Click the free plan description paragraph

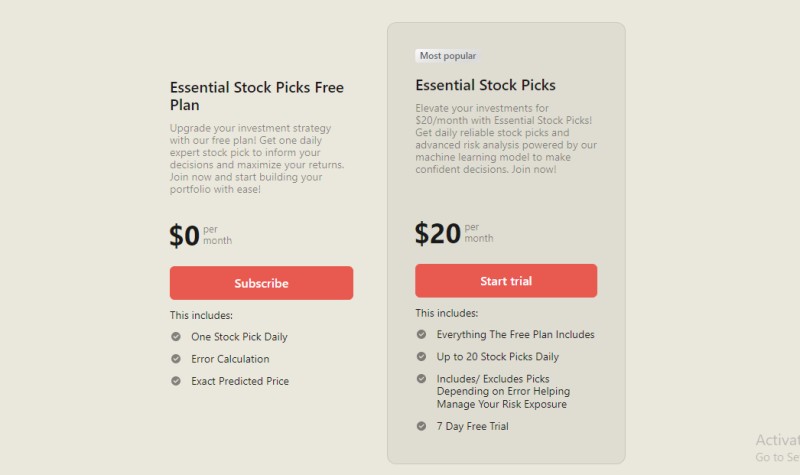[257, 159]
